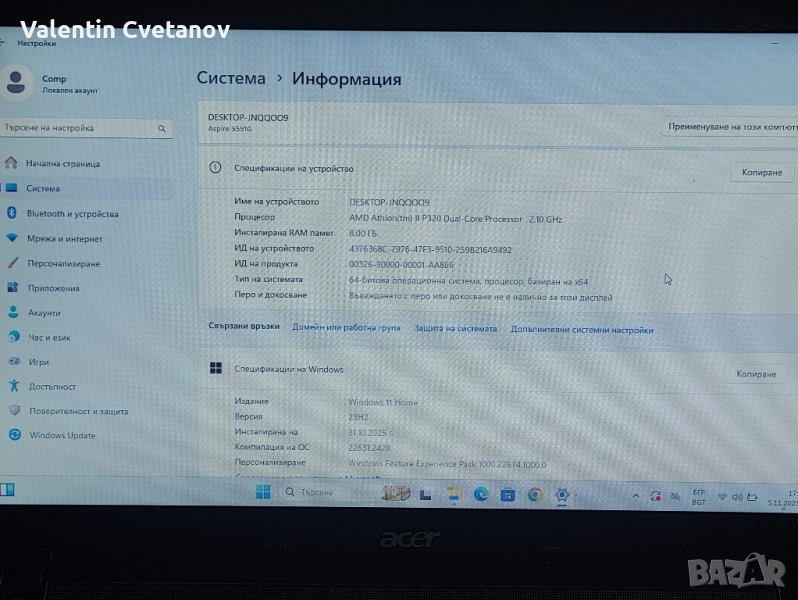
Task: Open Допълнителни системни настройки link
Action: click(582, 330)
